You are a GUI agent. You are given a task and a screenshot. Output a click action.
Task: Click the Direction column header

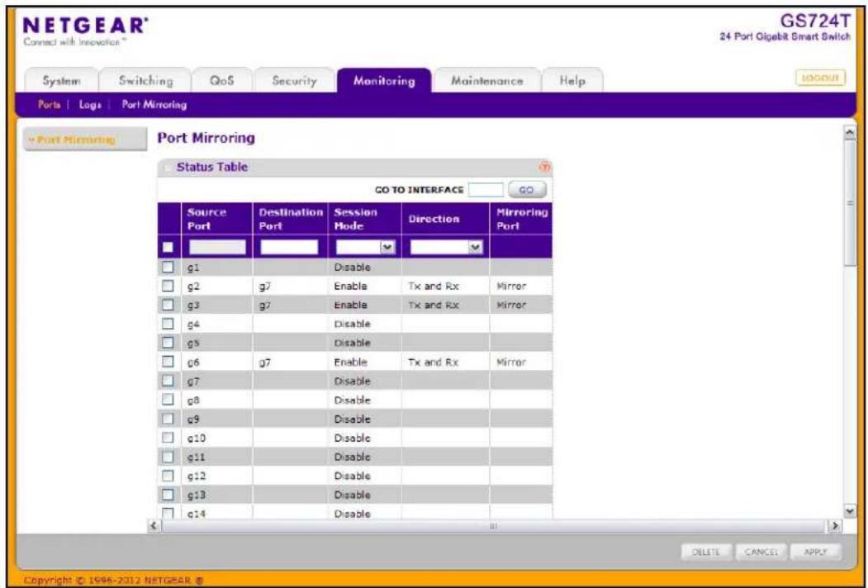tap(446, 219)
